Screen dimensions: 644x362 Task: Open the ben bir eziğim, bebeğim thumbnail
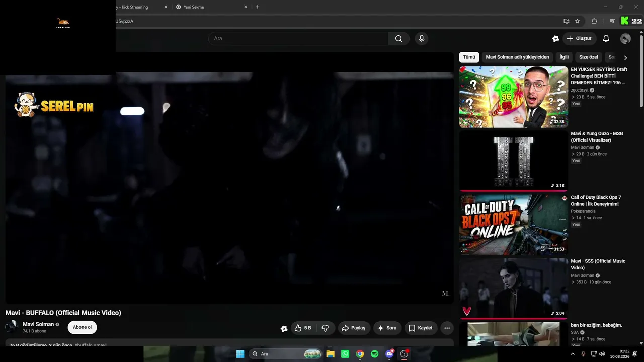click(x=513, y=334)
